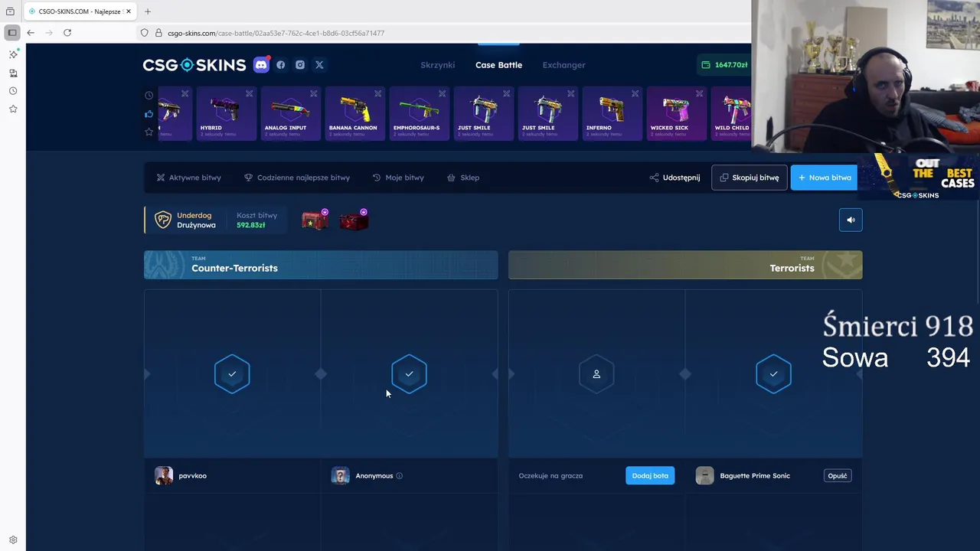
Task: Reload the page in browser
Action: pyautogui.click(x=67, y=33)
